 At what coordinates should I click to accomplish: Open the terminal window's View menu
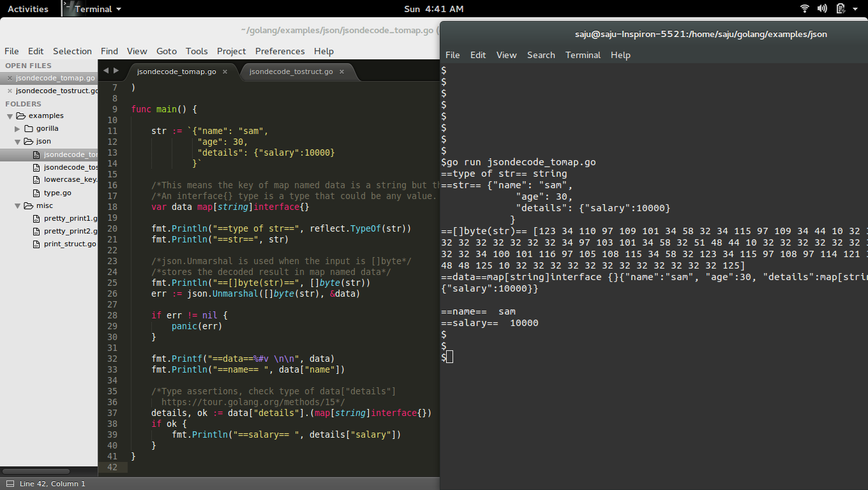coord(506,55)
